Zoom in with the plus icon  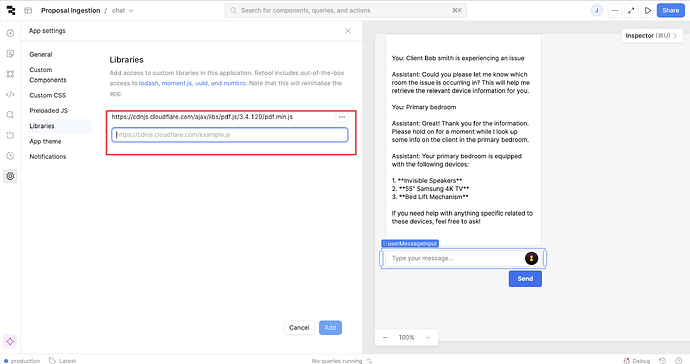tap(427, 338)
